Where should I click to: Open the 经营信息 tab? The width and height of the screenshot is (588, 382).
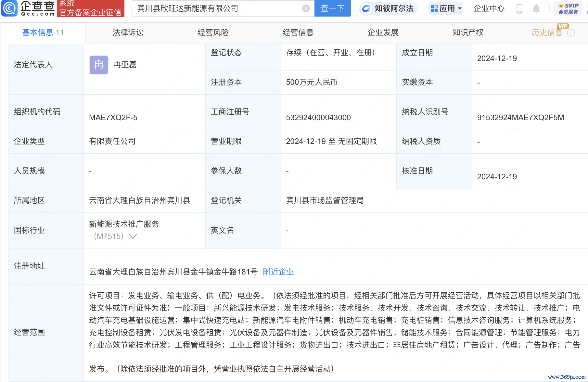tap(298, 32)
